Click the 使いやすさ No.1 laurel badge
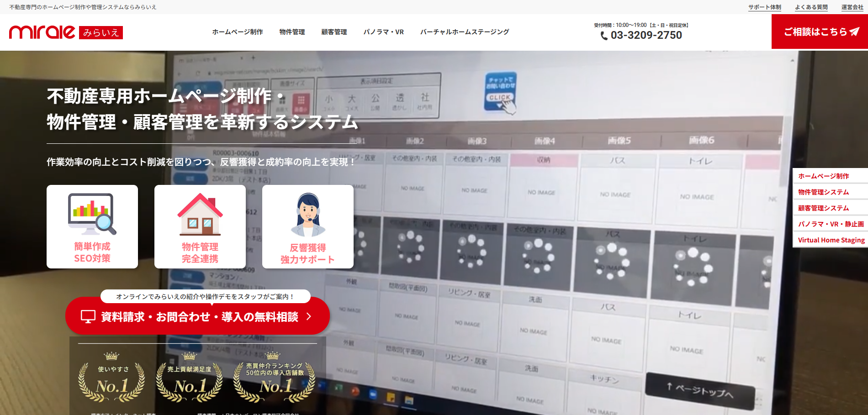Image resolution: width=868 pixels, height=415 pixels. tap(112, 378)
